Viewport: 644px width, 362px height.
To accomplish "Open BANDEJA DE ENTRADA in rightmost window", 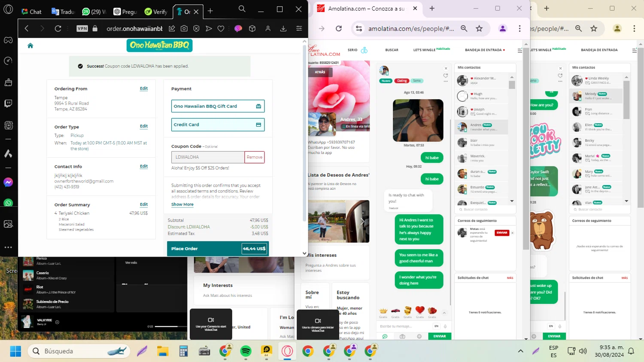I will pyautogui.click(x=599, y=50).
